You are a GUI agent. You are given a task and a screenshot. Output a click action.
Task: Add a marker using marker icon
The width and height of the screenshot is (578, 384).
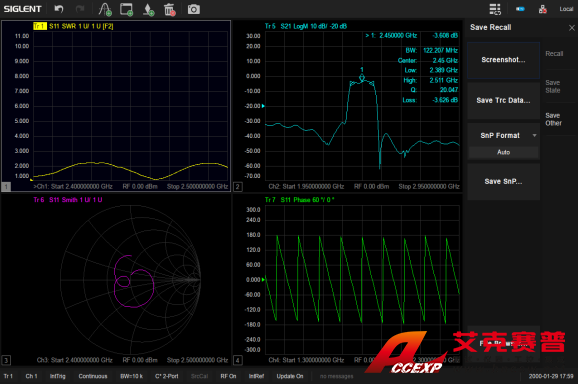pos(148,10)
